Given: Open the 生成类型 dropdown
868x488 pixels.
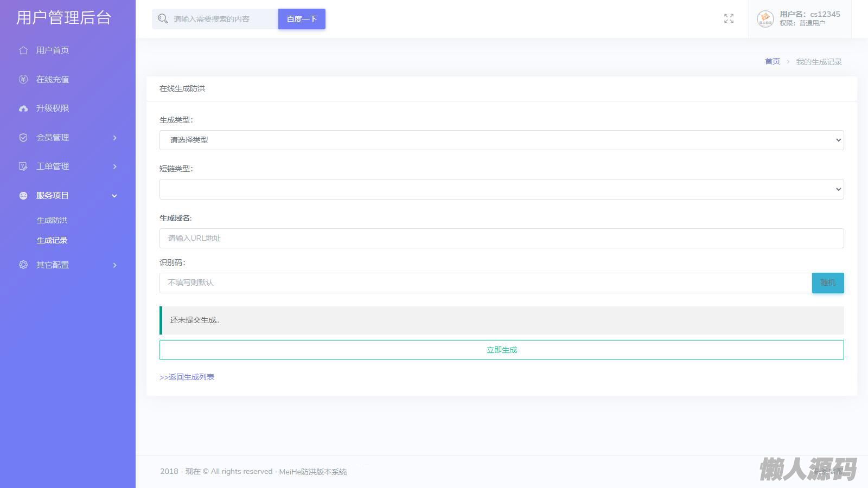Looking at the screenshot, I should 502,140.
